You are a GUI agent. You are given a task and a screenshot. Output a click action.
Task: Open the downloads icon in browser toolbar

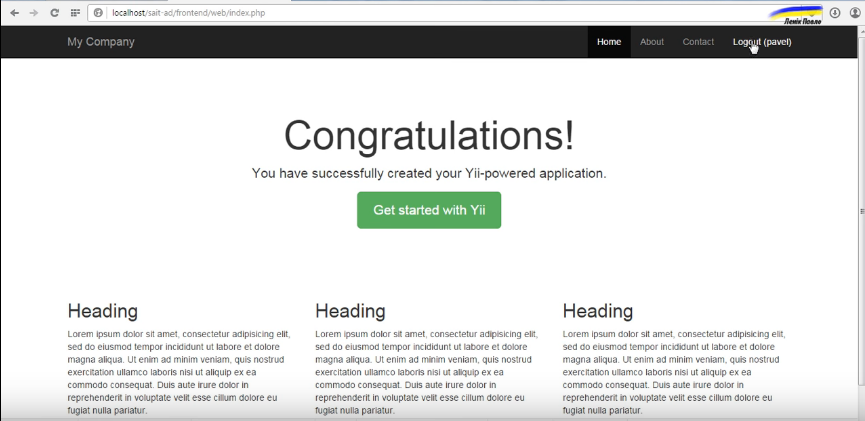coord(835,13)
